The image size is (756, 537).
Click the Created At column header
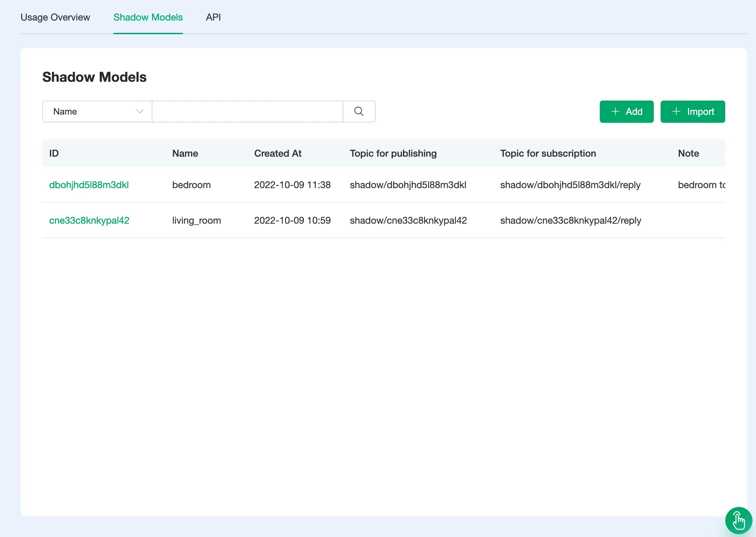click(x=278, y=154)
